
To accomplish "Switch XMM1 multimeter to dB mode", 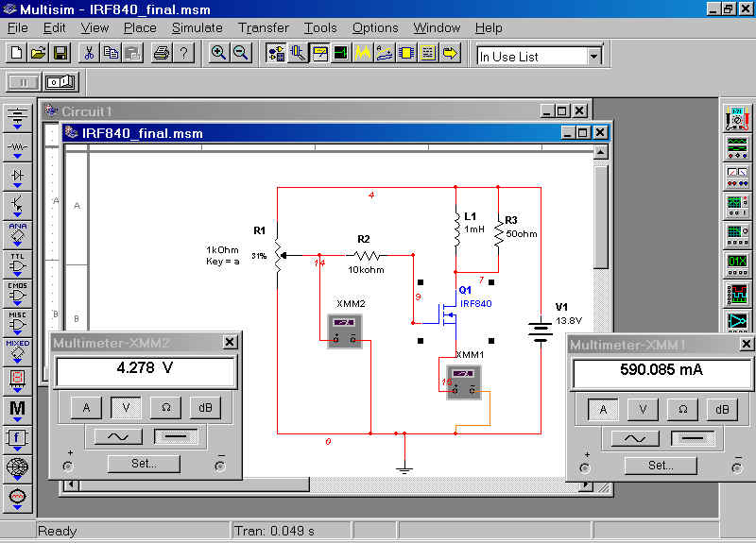I will (722, 410).
